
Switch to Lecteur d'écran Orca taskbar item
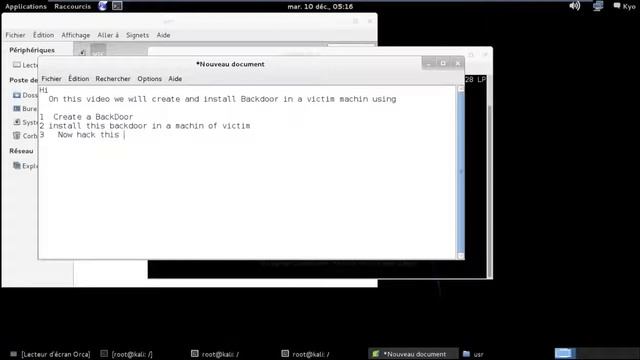[51, 354]
